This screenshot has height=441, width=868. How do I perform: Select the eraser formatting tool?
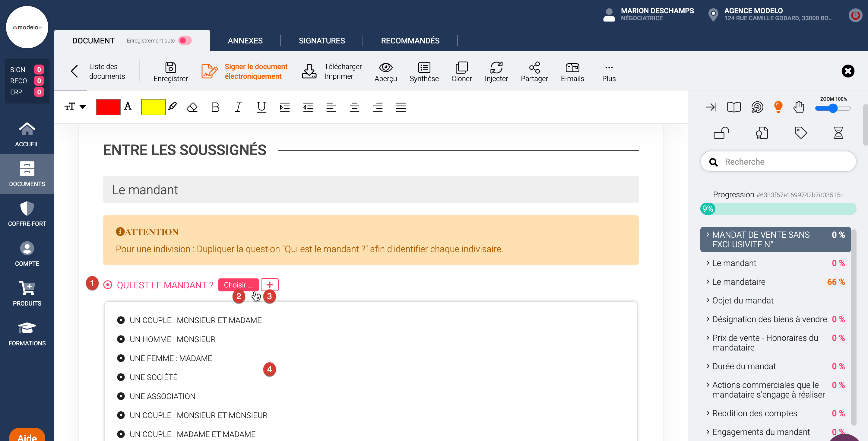point(192,107)
